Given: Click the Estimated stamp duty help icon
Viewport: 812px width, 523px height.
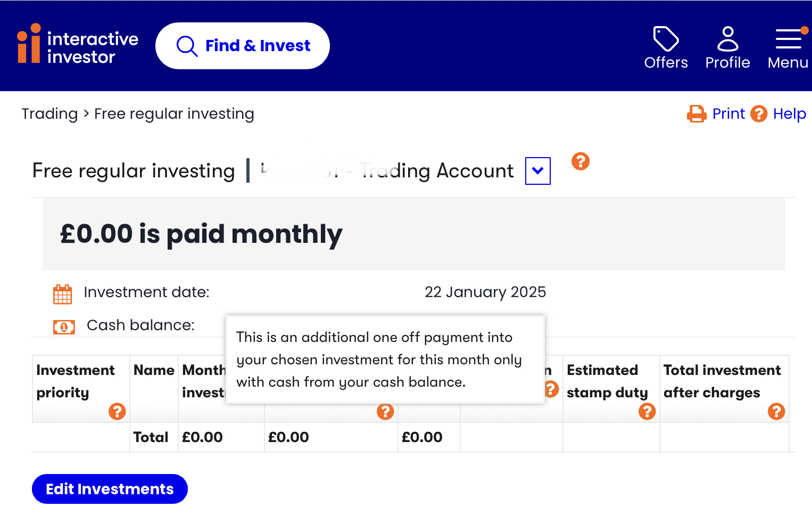Looking at the screenshot, I should (x=647, y=411).
